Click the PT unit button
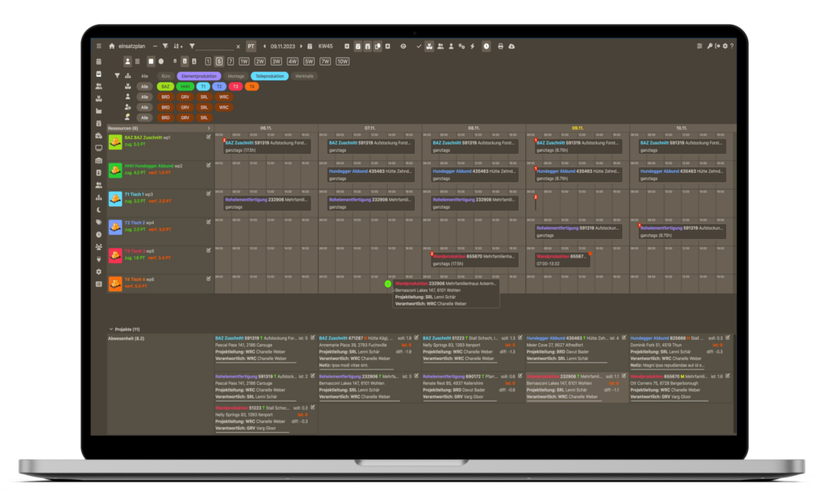The height and width of the screenshot is (504, 820). click(x=251, y=46)
